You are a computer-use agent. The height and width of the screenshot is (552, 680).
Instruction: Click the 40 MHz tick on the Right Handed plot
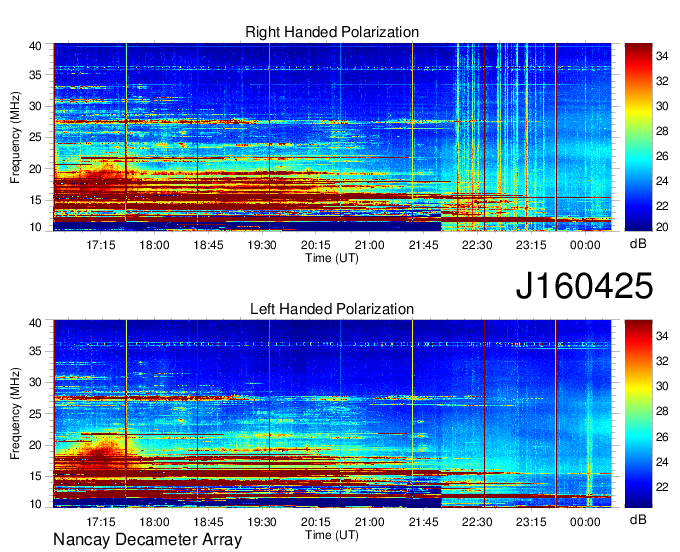[36, 46]
